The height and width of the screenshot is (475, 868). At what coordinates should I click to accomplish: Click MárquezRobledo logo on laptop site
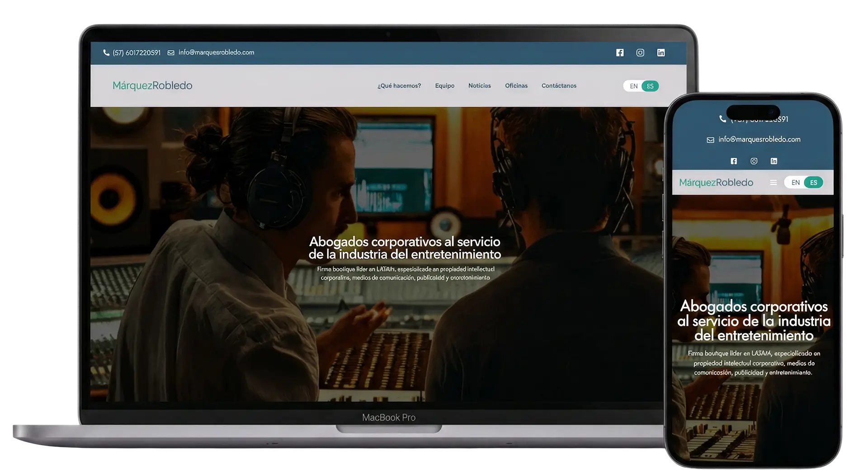(x=152, y=85)
